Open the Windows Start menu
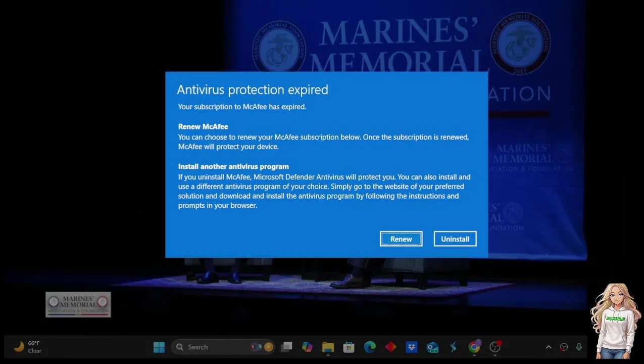The width and height of the screenshot is (644, 364). (x=159, y=347)
